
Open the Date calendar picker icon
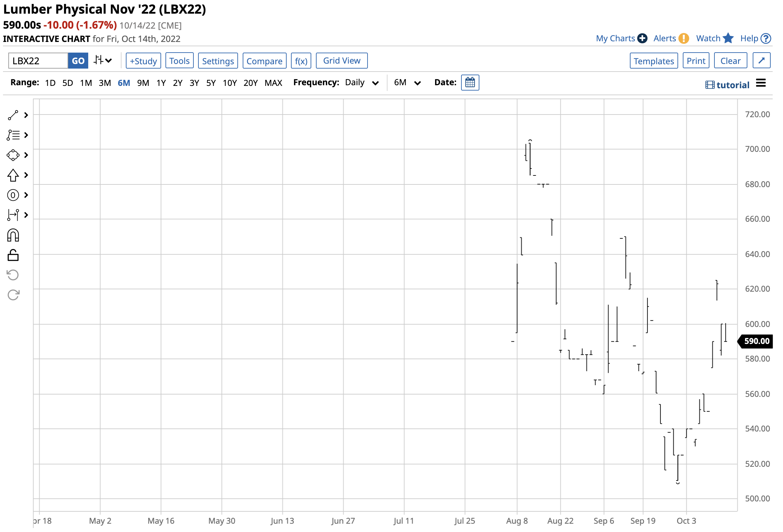pyautogui.click(x=470, y=83)
